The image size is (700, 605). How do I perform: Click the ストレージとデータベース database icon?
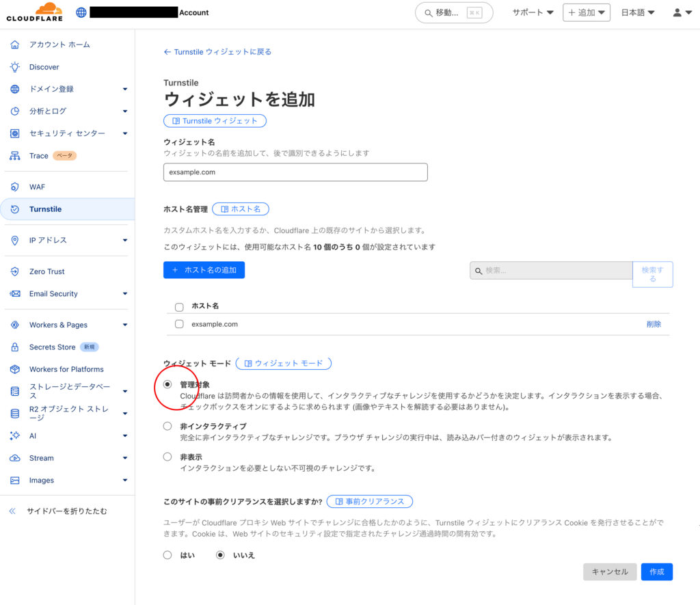point(15,391)
